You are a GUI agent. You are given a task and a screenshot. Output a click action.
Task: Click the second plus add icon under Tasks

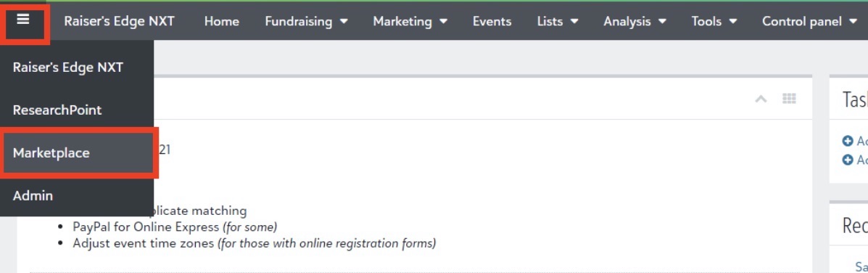point(847,160)
